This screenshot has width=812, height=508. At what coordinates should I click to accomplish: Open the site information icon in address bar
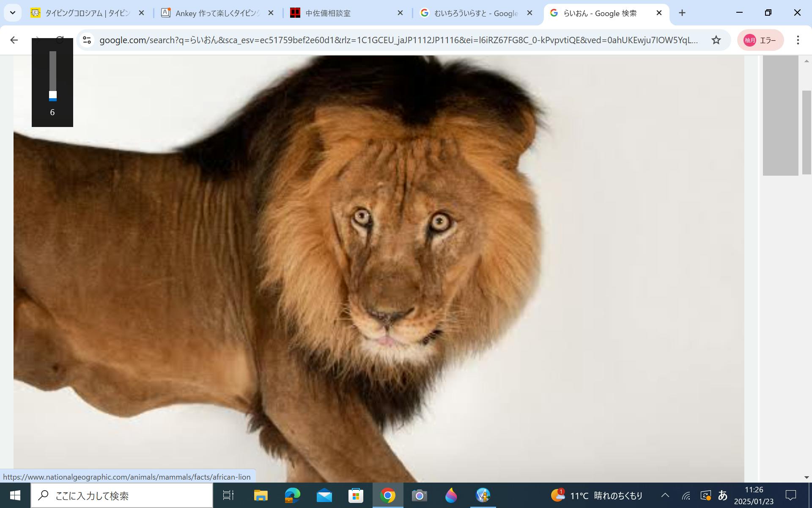tap(87, 40)
